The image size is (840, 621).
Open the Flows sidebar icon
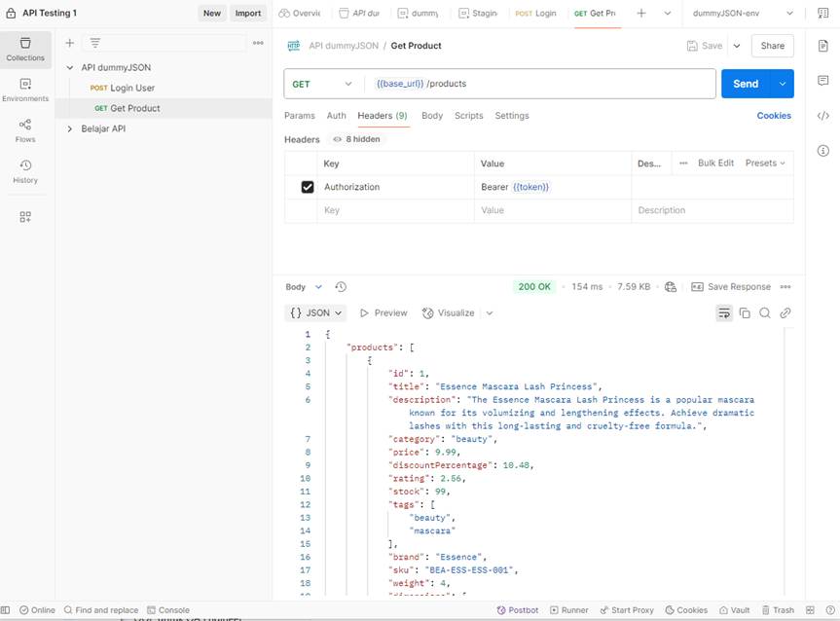[x=25, y=129]
